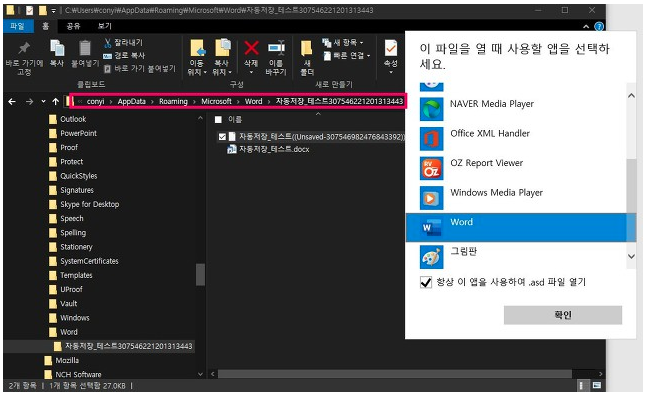Screen dimensions: 651x394
Task: Select the Word folder in the tree
Action: [64, 332]
